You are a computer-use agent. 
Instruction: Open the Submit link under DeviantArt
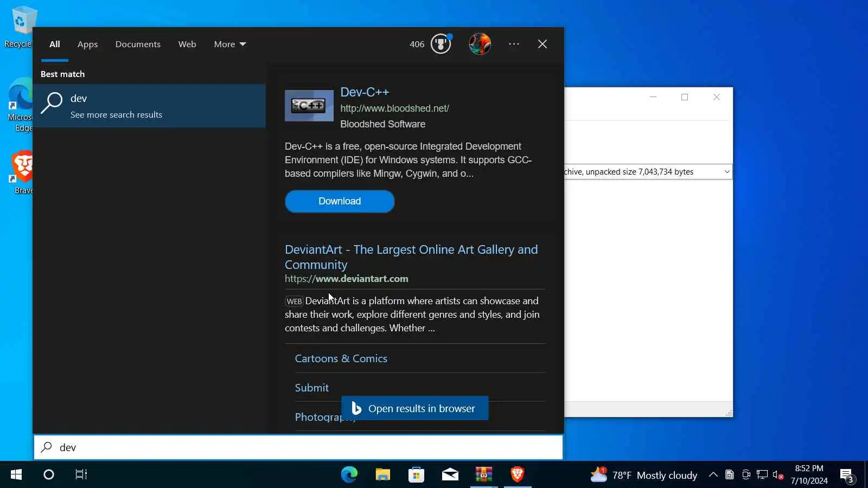pyautogui.click(x=312, y=388)
